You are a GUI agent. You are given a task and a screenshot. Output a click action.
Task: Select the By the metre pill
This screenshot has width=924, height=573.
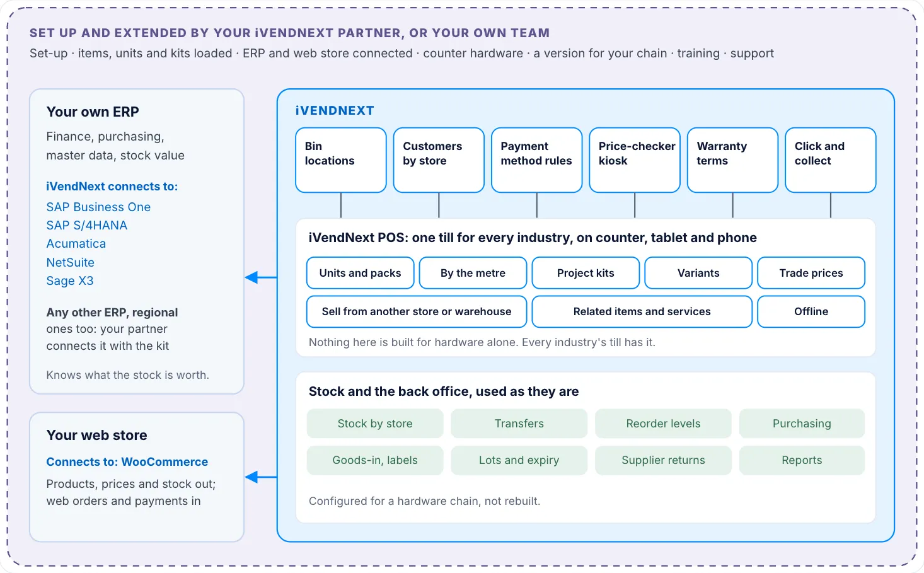473,273
